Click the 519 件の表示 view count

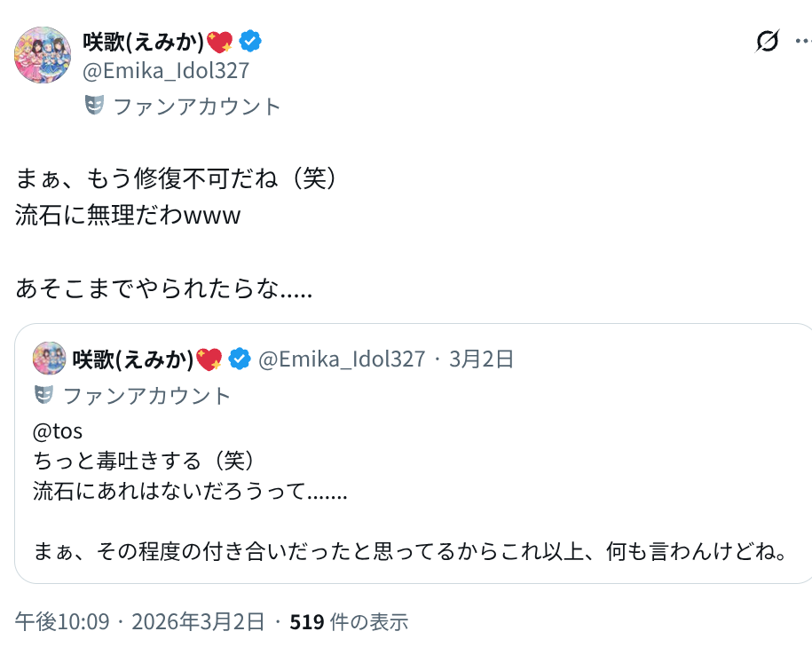[x=349, y=622]
